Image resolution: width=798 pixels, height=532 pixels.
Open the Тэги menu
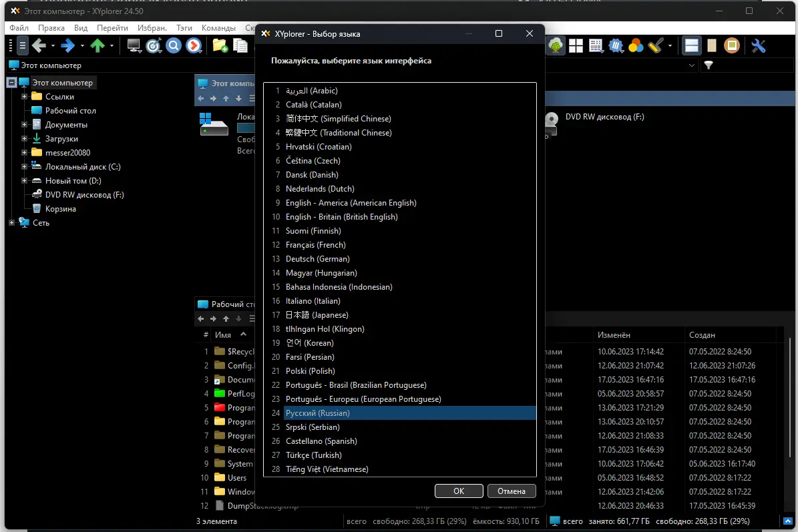point(184,28)
